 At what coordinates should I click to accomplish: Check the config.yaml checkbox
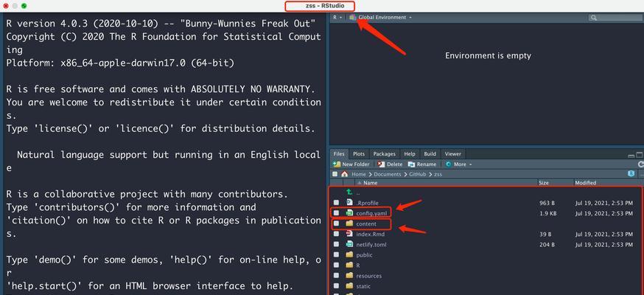pyautogui.click(x=337, y=213)
